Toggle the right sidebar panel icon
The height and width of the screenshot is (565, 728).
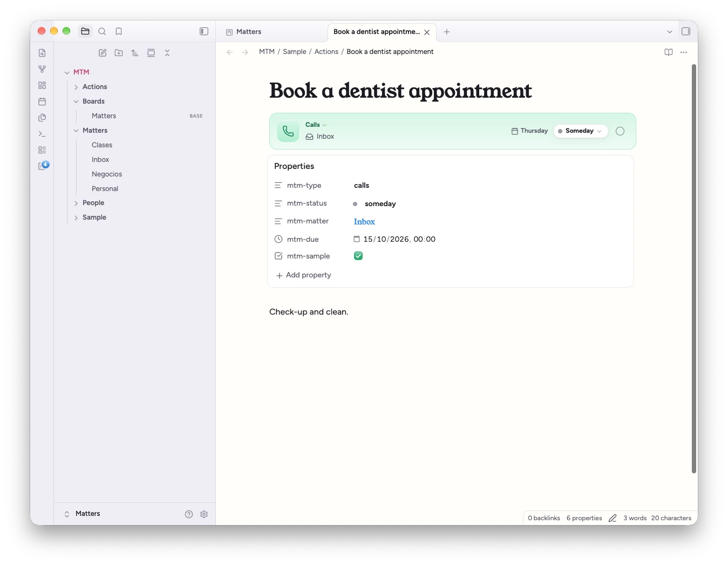[x=686, y=31]
